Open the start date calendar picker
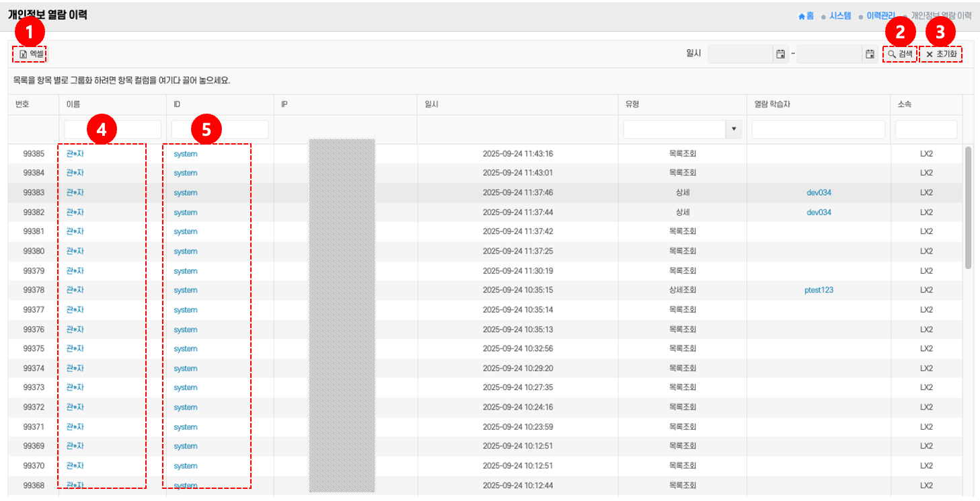The height and width of the screenshot is (501, 980). [x=780, y=54]
